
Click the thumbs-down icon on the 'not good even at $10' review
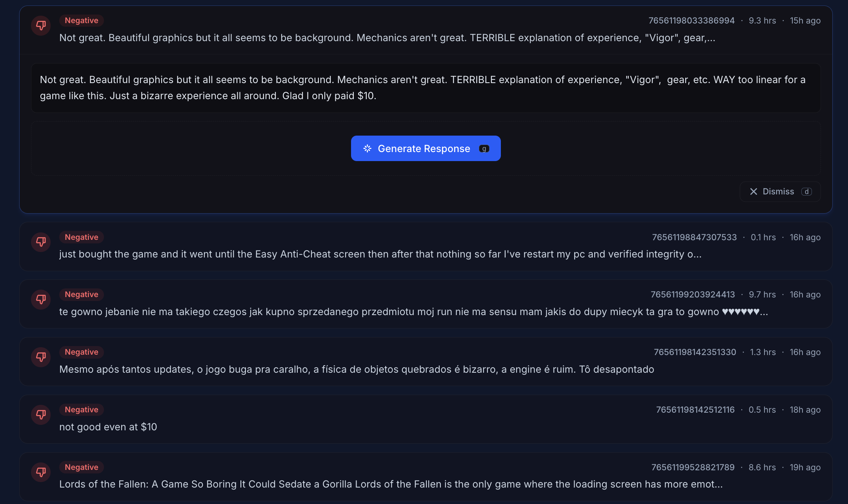coord(41,415)
